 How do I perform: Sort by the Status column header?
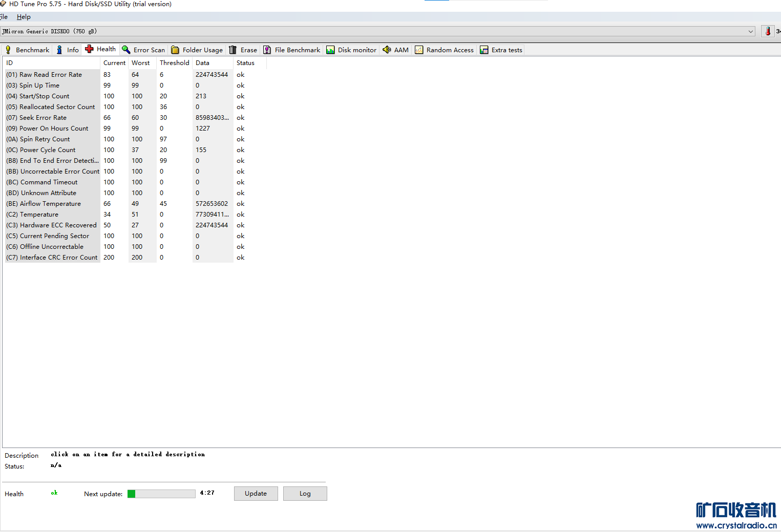point(250,63)
